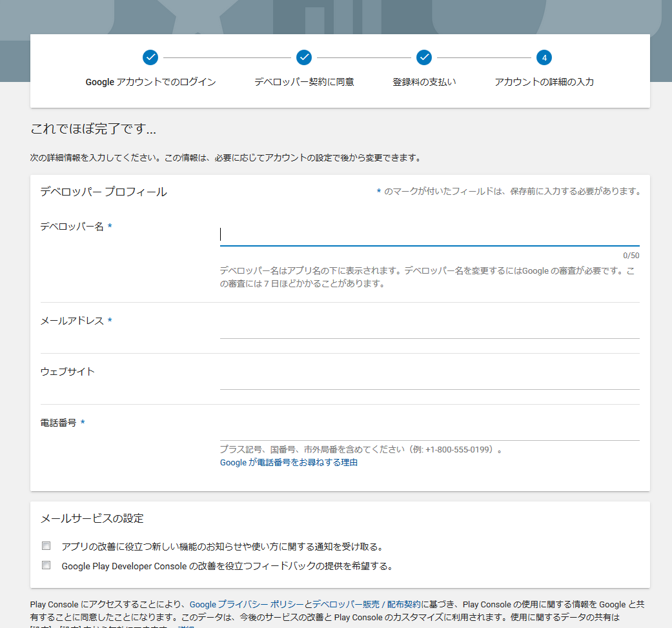
Task: Click the "これでほぼ完了です..." heading
Action: (x=94, y=128)
